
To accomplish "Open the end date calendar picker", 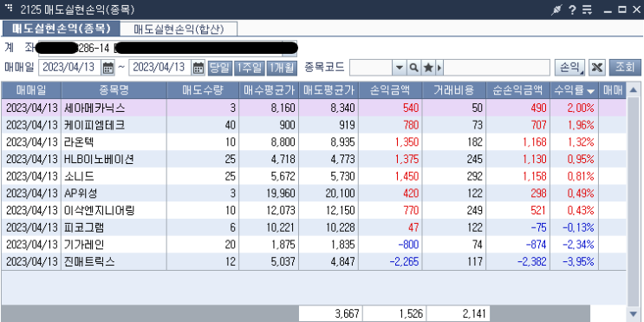I will [x=198, y=68].
